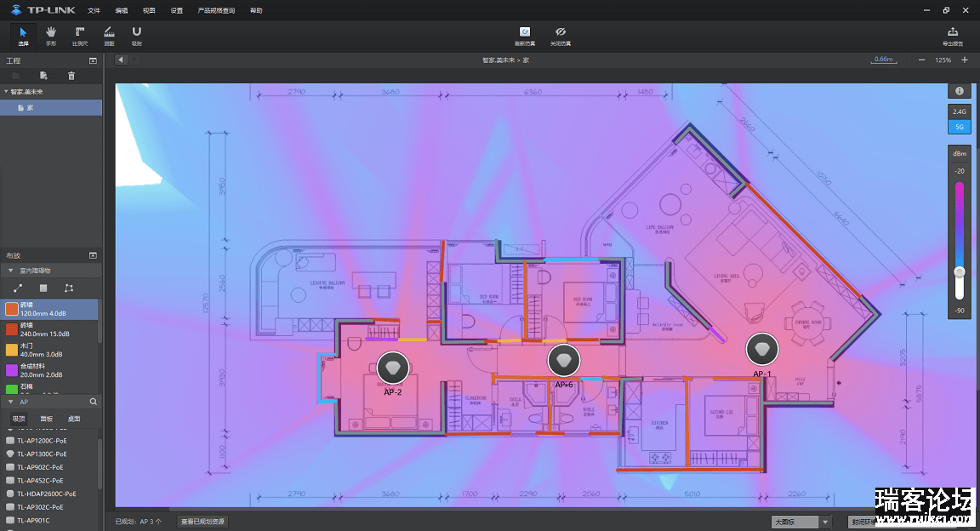The image size is (980, 531).
Task: Select the line wall drawing tool
Action: tap(18, 288)
